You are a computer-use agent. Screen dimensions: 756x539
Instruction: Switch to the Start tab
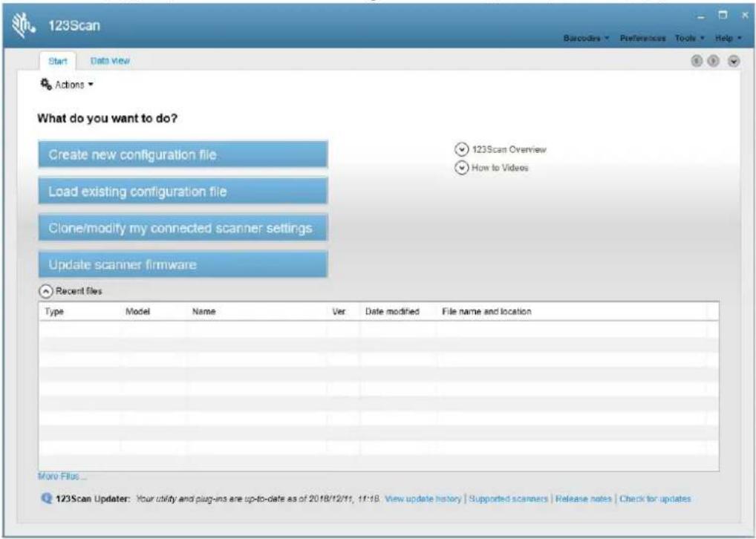point(58,61)
